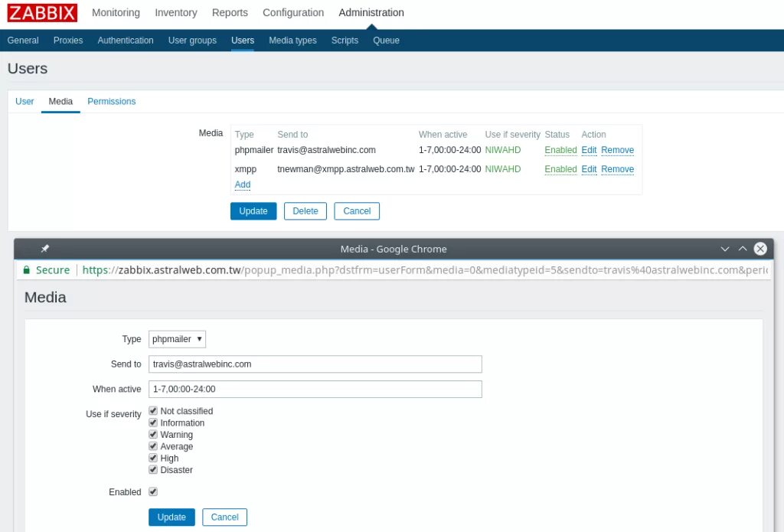
Task: Switch to the Media tab
Action: coord(60,102)
